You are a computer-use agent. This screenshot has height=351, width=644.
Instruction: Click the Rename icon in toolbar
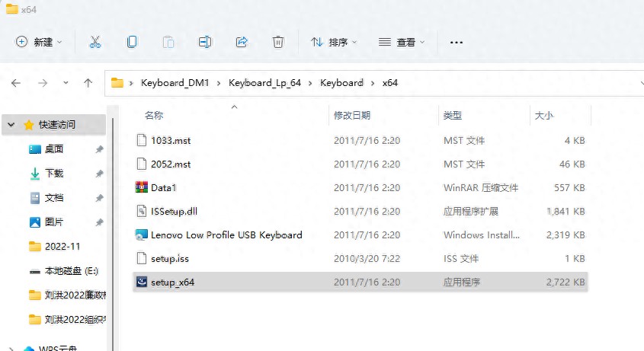(205, 42)
